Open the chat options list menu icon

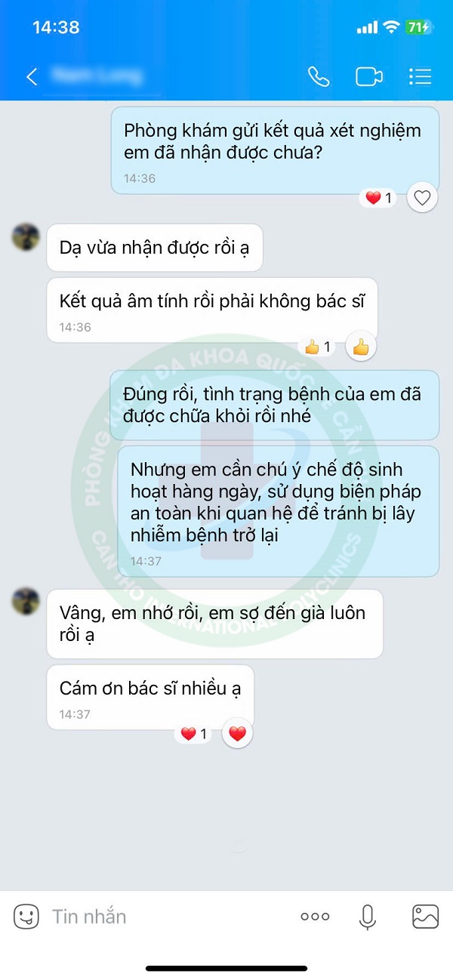coord(420,76)
